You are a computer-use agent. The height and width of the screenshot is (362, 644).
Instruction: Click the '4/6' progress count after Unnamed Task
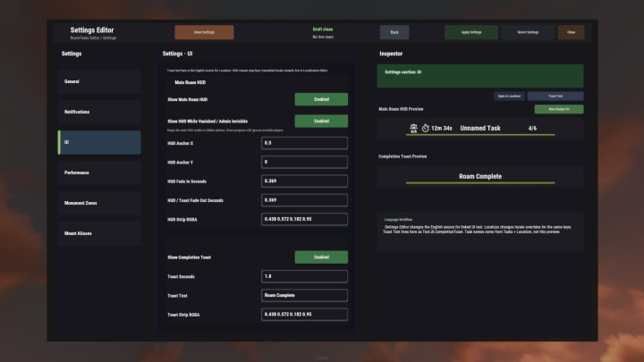tap(532, 129)
